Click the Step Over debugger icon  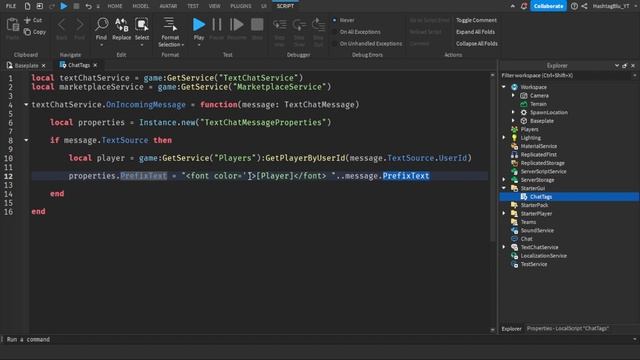(x=299, y=25)
